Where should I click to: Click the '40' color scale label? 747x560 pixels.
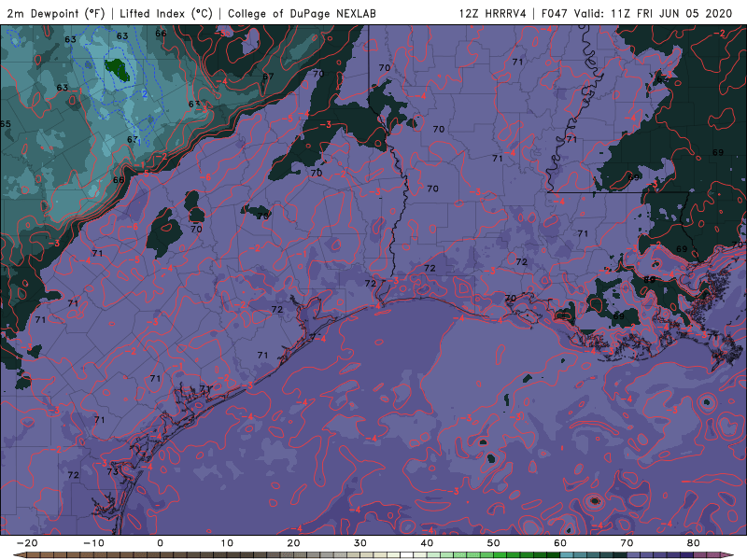(x=427, y=543)
